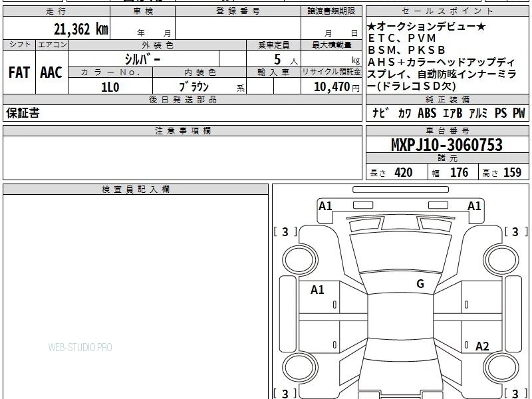Click the BSM、PKSB sales point line
Image resolution: width=532 pixels, height=399 pixels.
click(x=406, y=51)
